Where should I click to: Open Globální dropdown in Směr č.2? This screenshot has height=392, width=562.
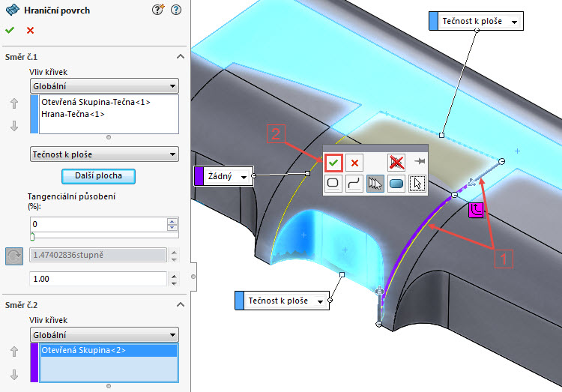tap(104, 335)
